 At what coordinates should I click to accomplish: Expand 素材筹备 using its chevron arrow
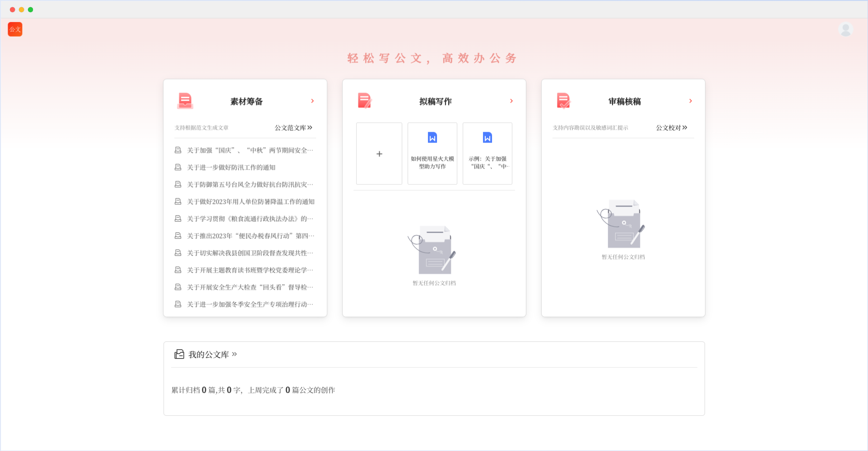pyautogui.click(x=313, y=101)
